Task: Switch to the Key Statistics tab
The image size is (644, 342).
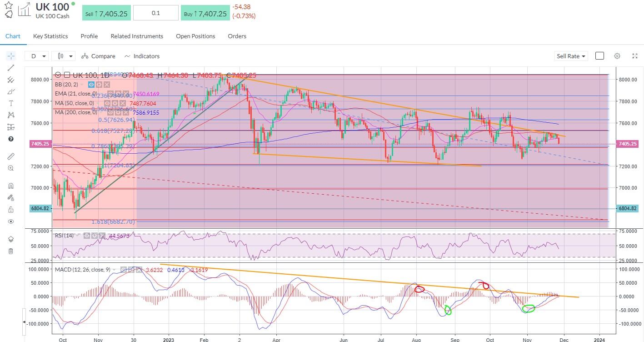Action: click(x=50, y=36)
